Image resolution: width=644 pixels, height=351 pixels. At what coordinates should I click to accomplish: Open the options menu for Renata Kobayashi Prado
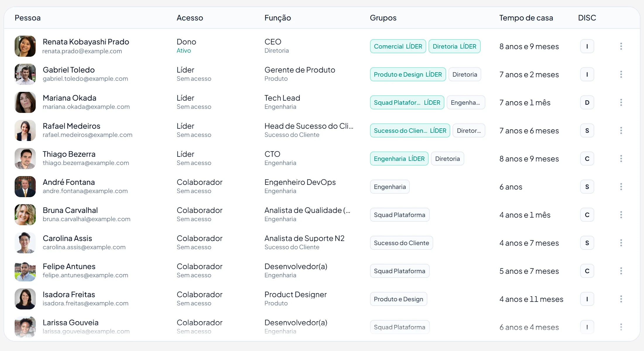[x=621, y=46]
